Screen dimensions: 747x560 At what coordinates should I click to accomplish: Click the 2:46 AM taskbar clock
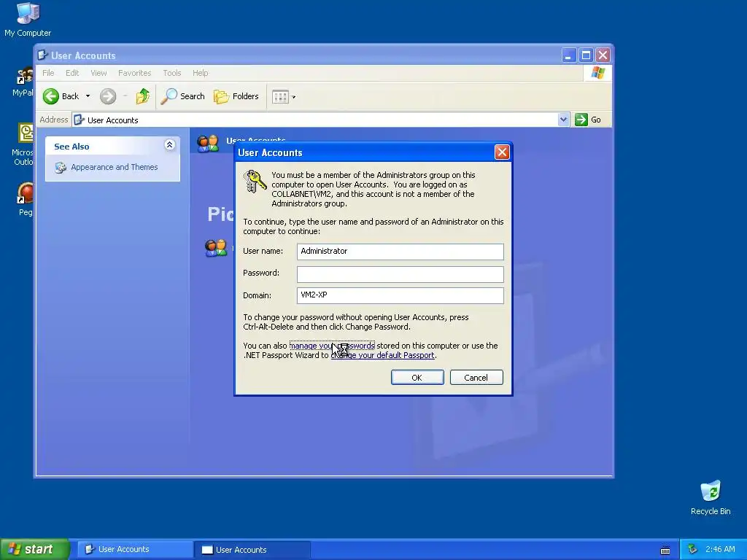click(720, 550)
